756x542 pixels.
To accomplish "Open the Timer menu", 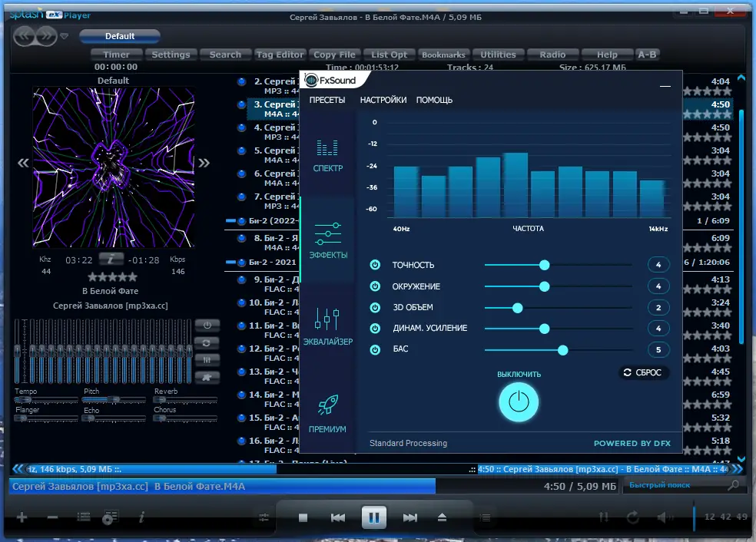I will pos(116,55).
